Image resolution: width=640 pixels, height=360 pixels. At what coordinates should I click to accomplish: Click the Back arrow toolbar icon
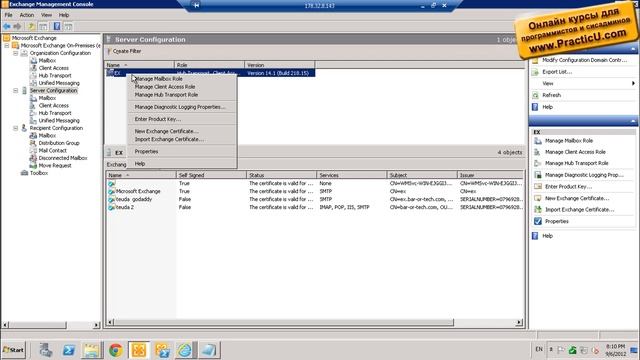pyautogui.click(x=7, y=27)
